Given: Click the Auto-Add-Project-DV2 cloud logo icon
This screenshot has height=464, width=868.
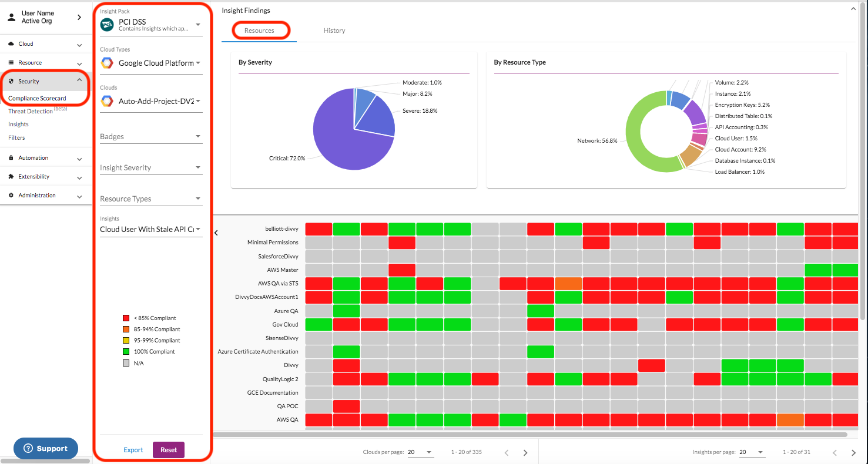Looking at the screenshot, I should click(107, 101).
